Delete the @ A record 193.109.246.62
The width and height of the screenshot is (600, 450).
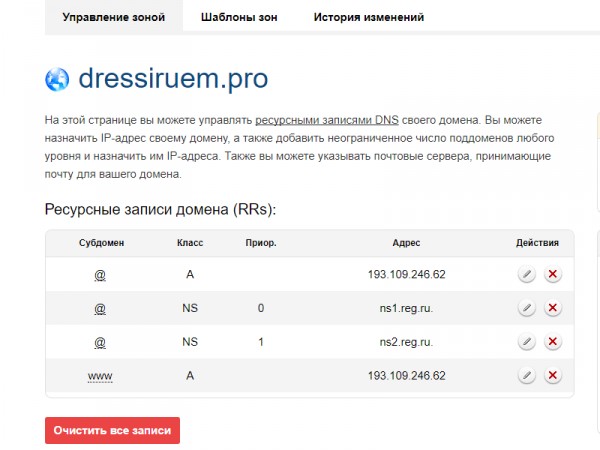click(553, 274)
